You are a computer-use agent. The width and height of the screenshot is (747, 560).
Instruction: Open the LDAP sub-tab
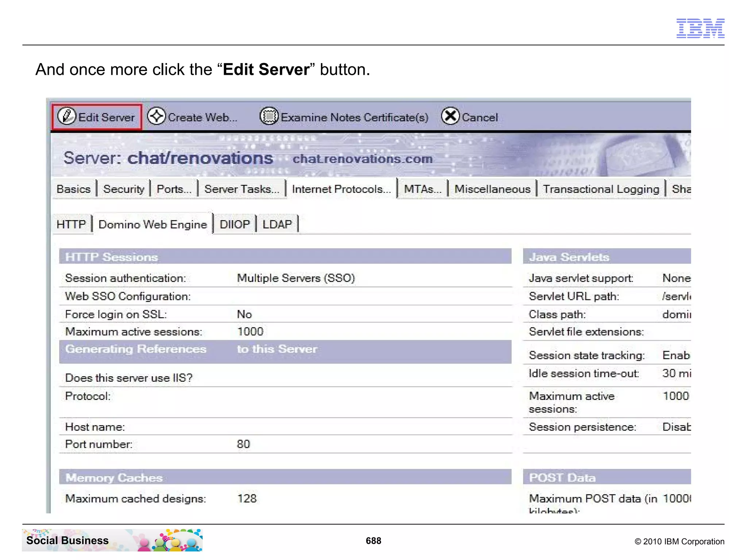pos(277,224)
